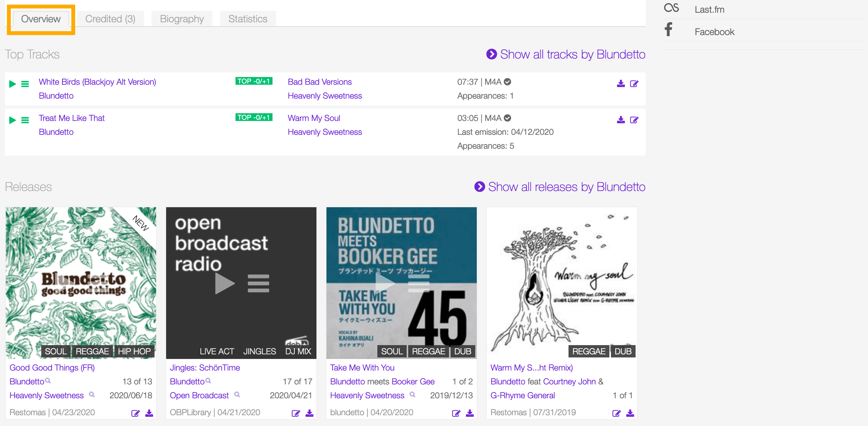Download the Warm My Soul remix release
The width and height of the screenshot is (868, 426).
tap(630, 413)
